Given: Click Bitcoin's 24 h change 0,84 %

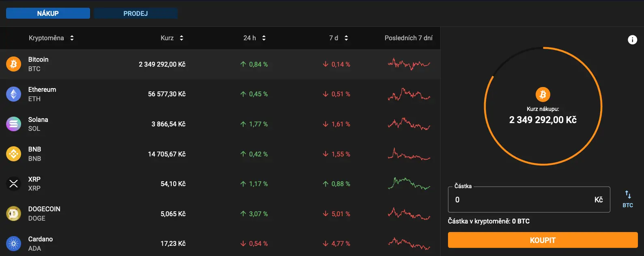Looking at the screenshot, I should (254, 64).
